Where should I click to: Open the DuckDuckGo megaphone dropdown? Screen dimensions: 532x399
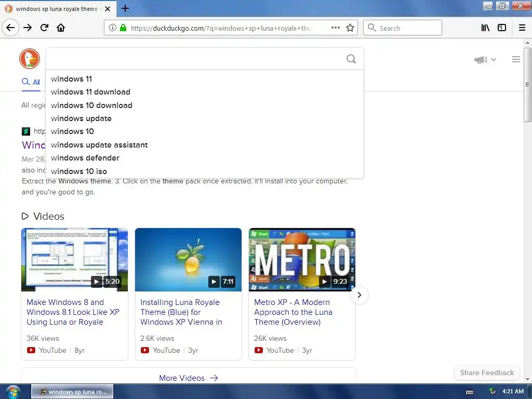point(485,60)
